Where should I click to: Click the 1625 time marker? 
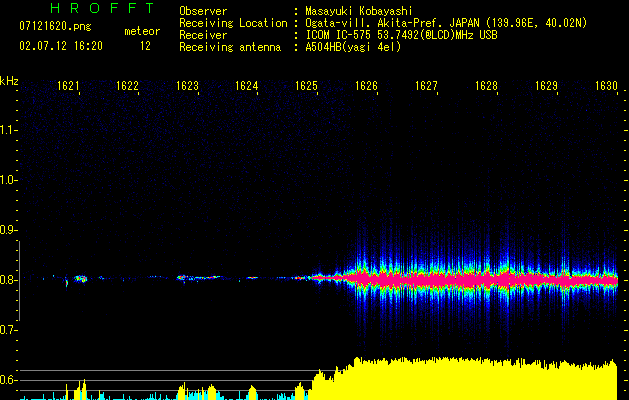coord(306,86)
